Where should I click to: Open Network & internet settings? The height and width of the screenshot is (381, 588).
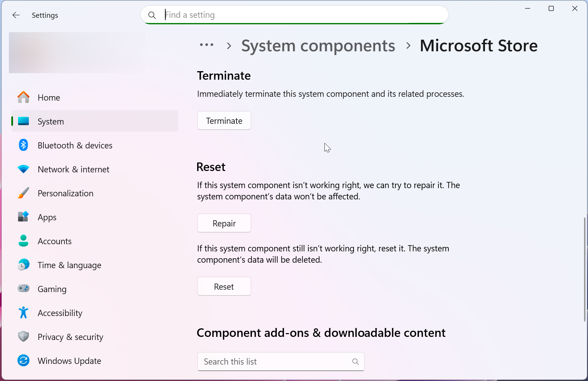(x=95, y=169)
